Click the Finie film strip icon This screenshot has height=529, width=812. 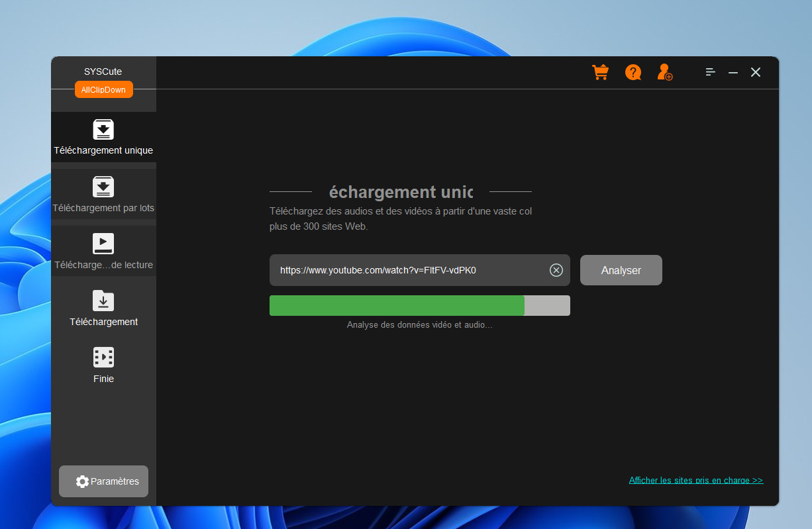point(103,358)
